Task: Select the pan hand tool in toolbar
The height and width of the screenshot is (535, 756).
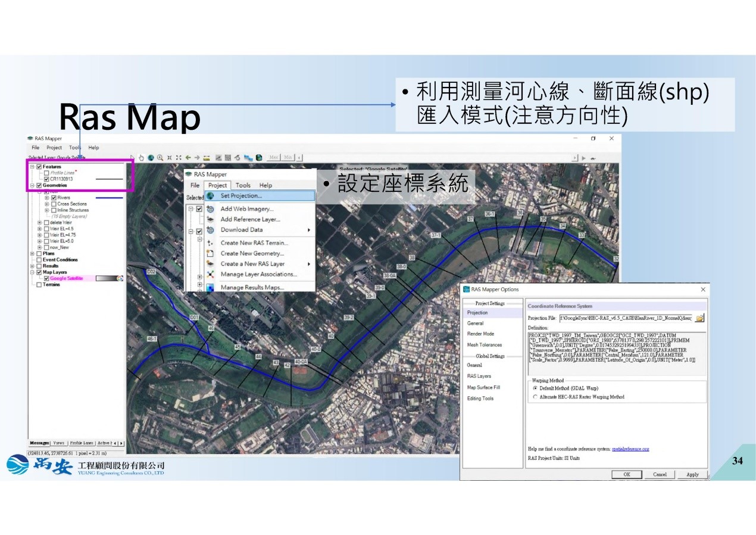Action: click(142, 157)
